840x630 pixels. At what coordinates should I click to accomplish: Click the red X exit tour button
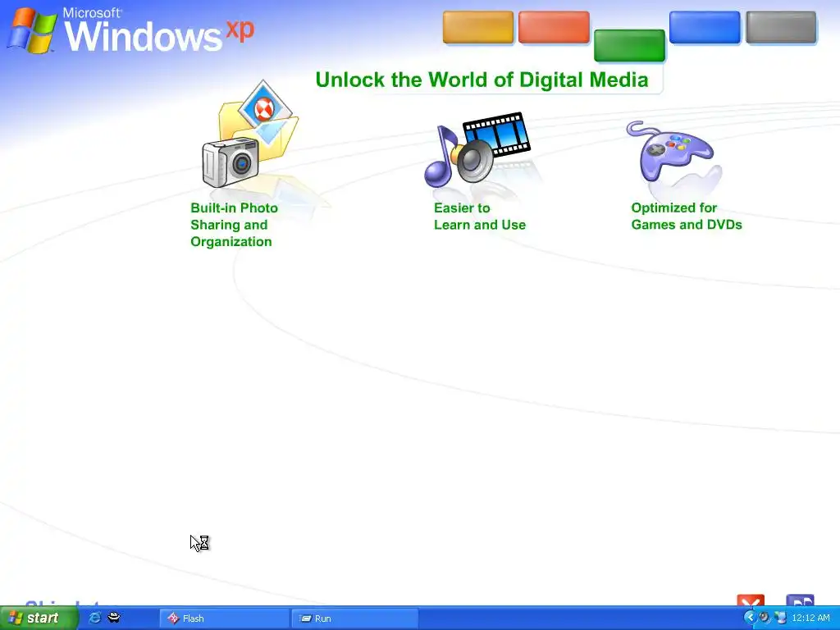751,600
